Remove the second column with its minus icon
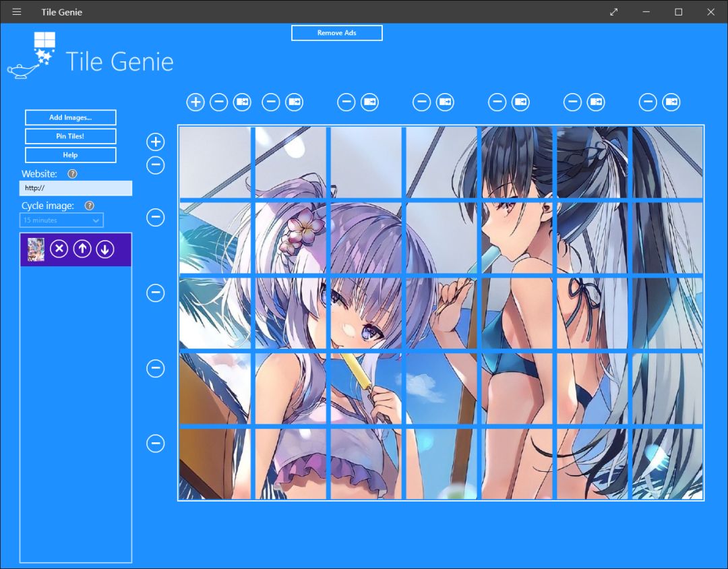 271,102
